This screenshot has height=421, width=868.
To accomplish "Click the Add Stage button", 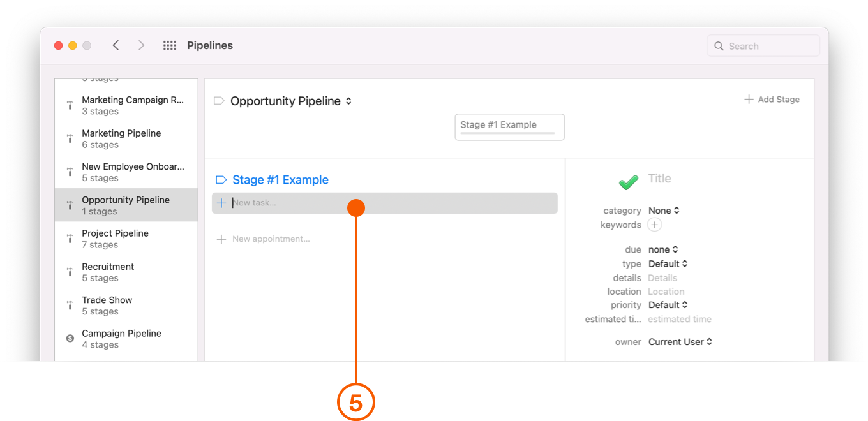I will [772, 99].
